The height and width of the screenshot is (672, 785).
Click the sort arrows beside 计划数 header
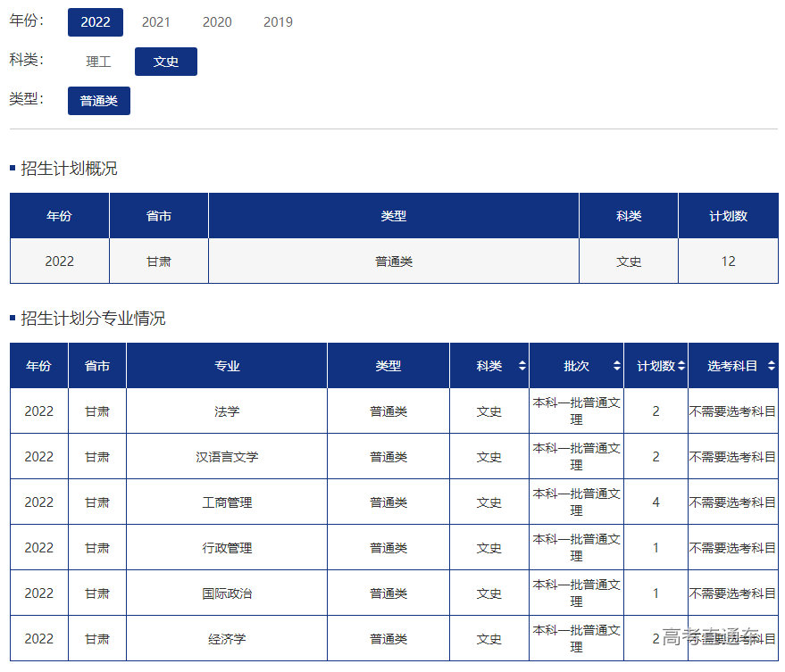click(x=681, y=366)
